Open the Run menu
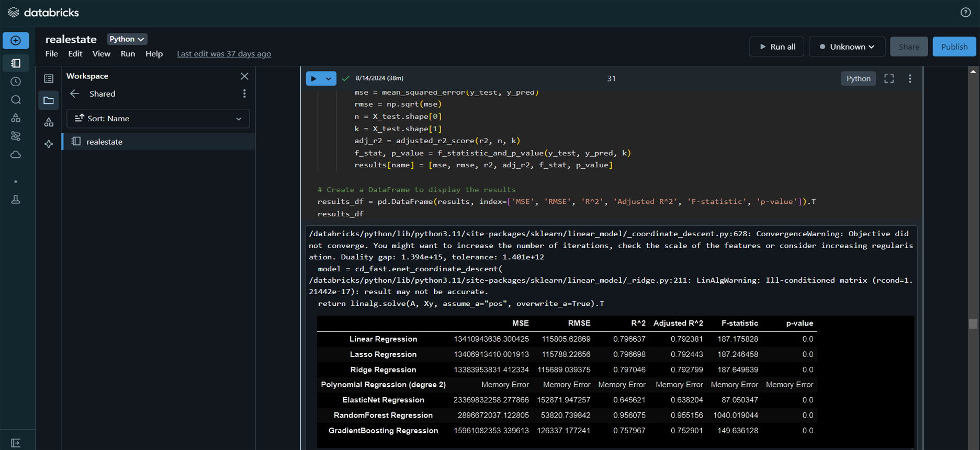980x450 pixels. 128,54
